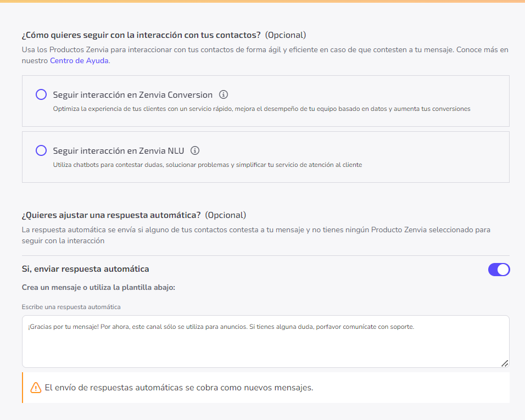Open the info tooltip for Zenvia Conversion
The height and width of the screenshot is (420, 525).
tap(223, 94)
